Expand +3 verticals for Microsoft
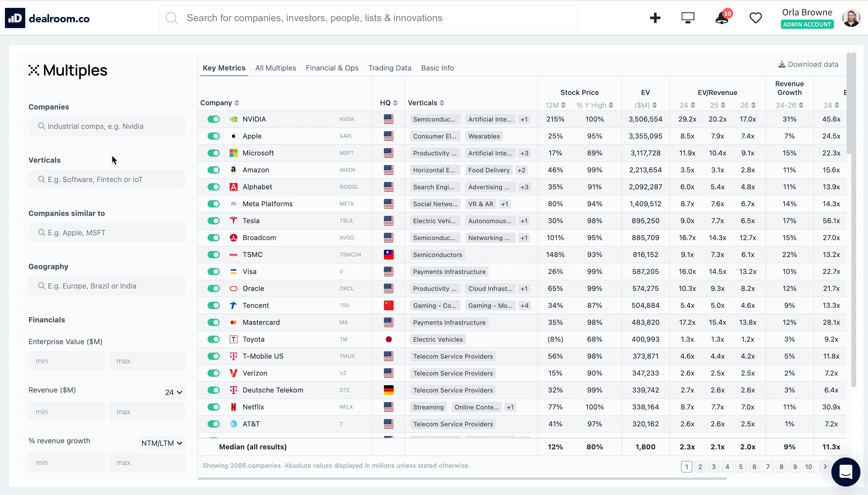The image size is (868, 495). 524,153
